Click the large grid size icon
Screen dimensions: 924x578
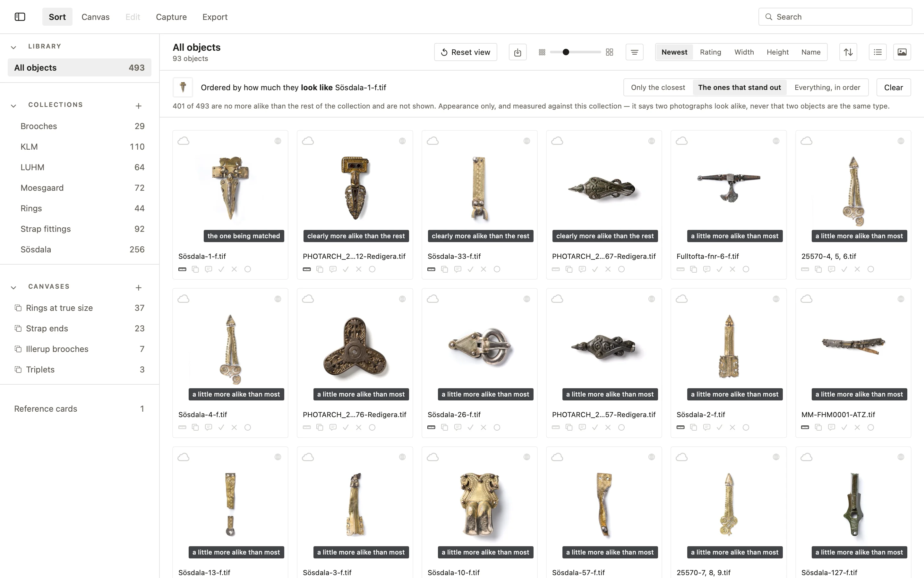click(609, 52)
